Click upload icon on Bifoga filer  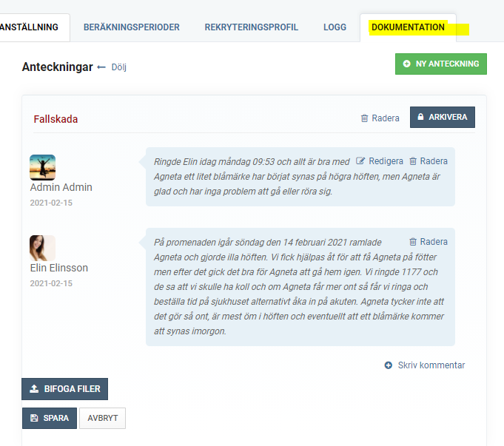point(34,389)
